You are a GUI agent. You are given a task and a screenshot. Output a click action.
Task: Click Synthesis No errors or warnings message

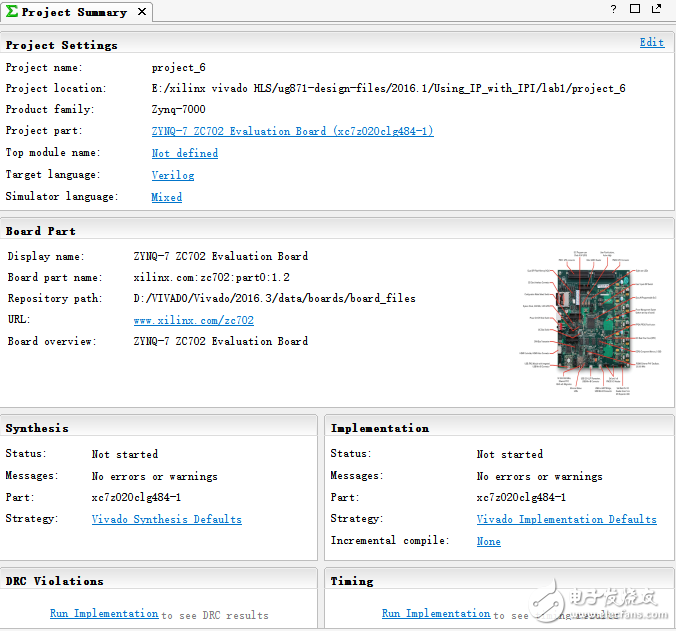click(x=154, y=476)
